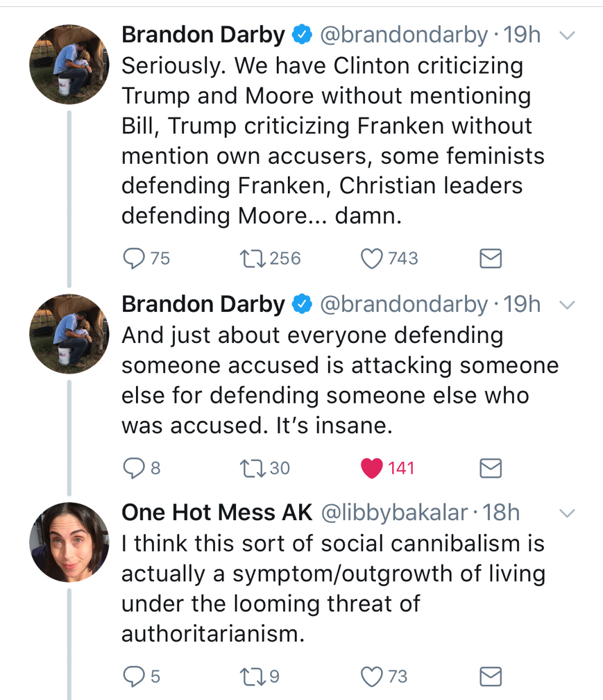Tap One Hot Mess AK's profile photo

click(69, 542)
